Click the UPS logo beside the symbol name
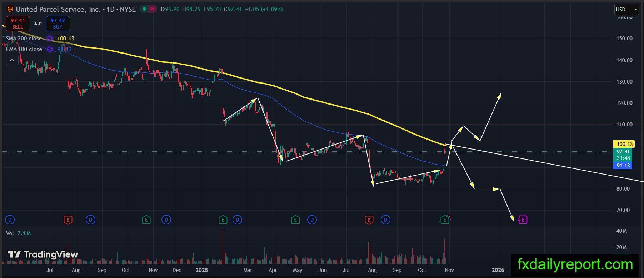Viewport: 644px width, 278px height. coord(10,9)
